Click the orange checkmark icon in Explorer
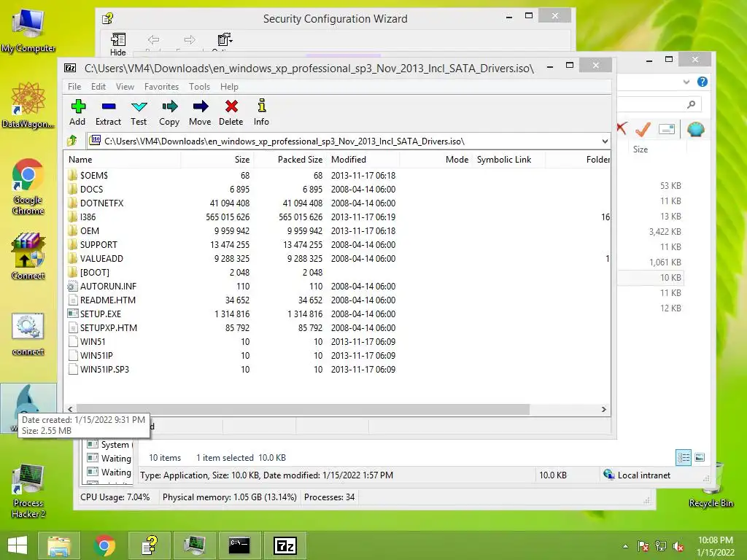The image size is (747, 560). (643, 129)
